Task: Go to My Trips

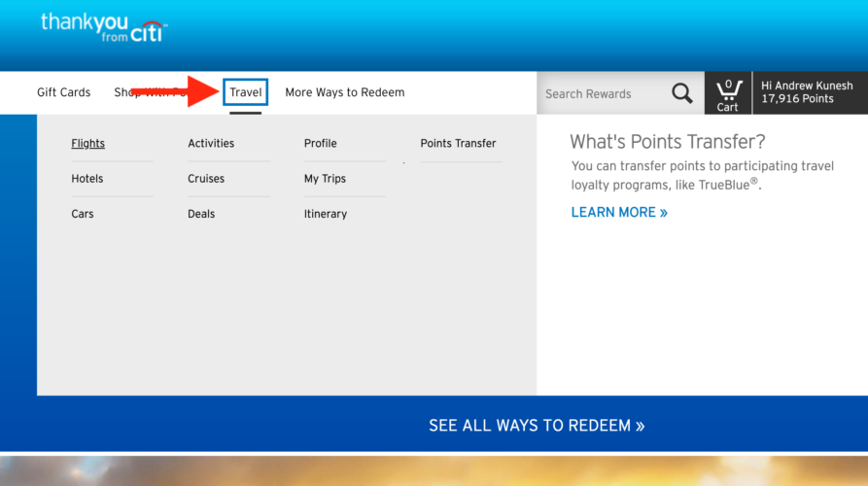Action: [325, 179]
